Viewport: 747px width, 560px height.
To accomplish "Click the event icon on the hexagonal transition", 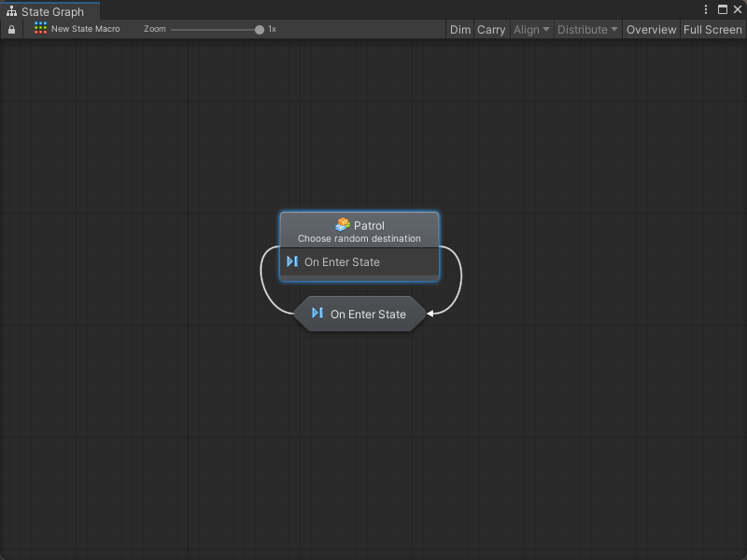I will 317,314.
